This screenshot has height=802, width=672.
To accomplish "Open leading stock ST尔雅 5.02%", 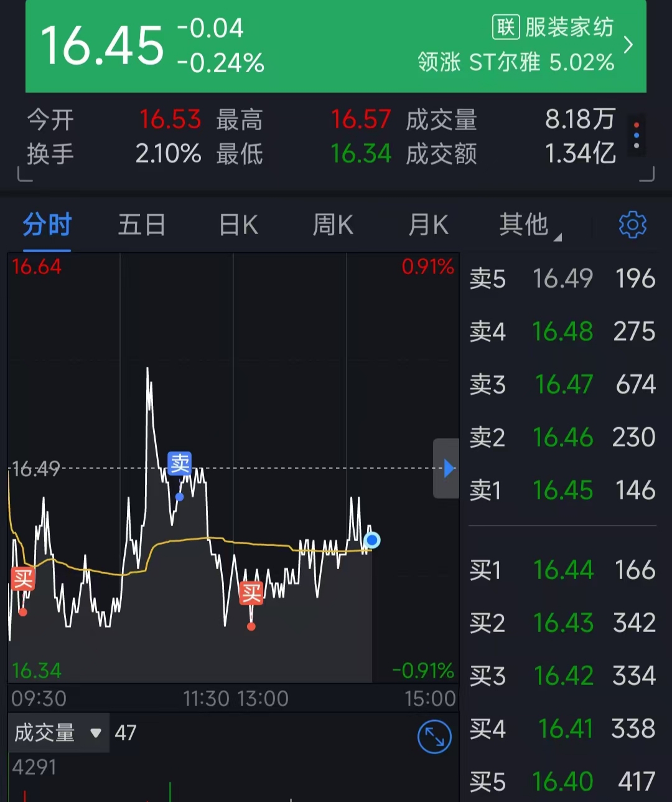I will coord(516,62).
